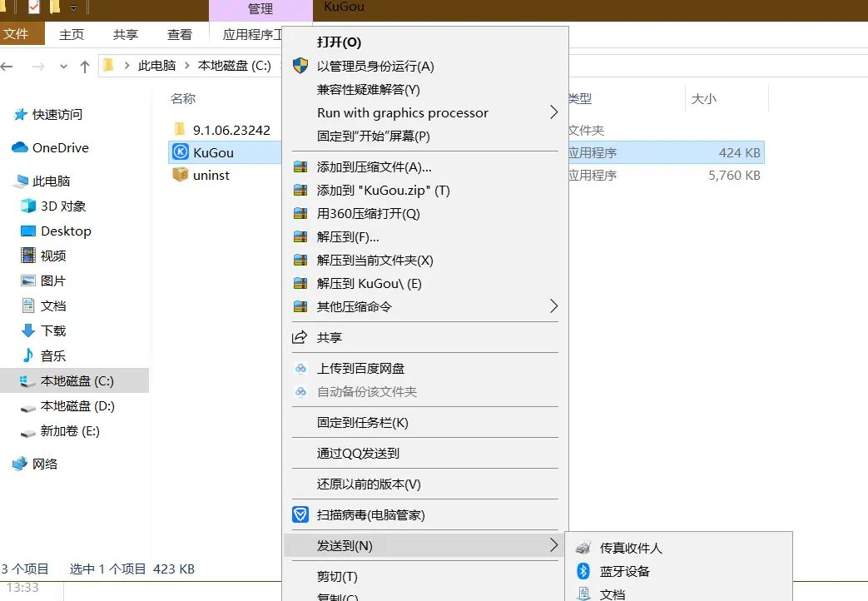Go up one folder level arrow
Image resolution: width=868 pixels, height=601 pixels.
point(85,67)
